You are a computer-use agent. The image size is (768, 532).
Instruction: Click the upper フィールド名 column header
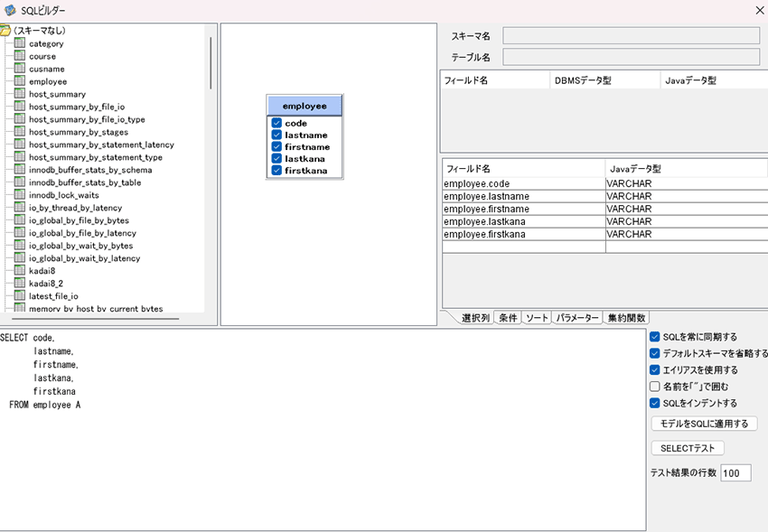click(x=495, y=80)
